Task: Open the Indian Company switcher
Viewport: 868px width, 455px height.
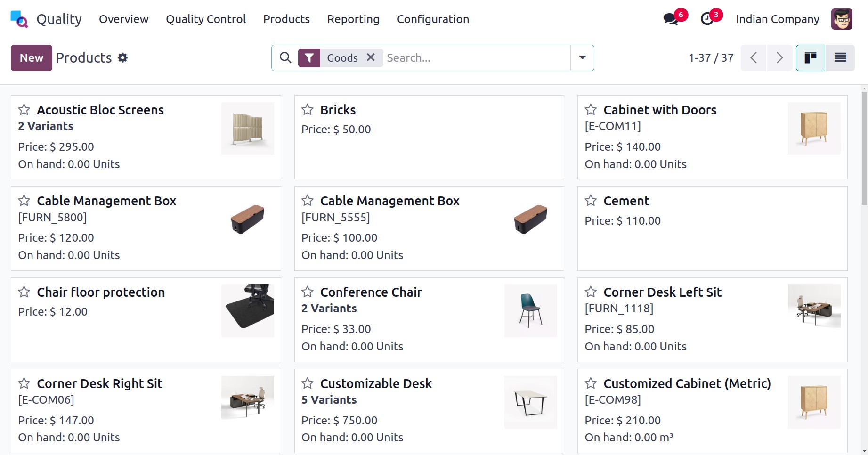Action: [777, 19]
